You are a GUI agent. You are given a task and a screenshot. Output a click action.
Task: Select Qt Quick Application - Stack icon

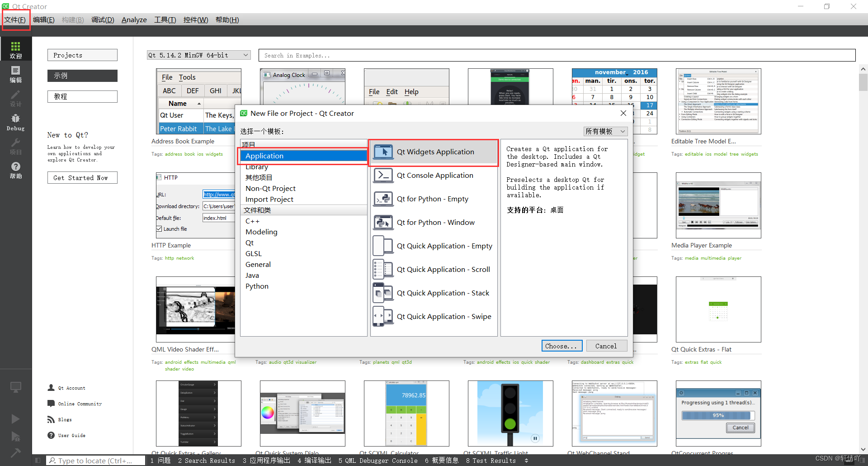click(383, 293)
